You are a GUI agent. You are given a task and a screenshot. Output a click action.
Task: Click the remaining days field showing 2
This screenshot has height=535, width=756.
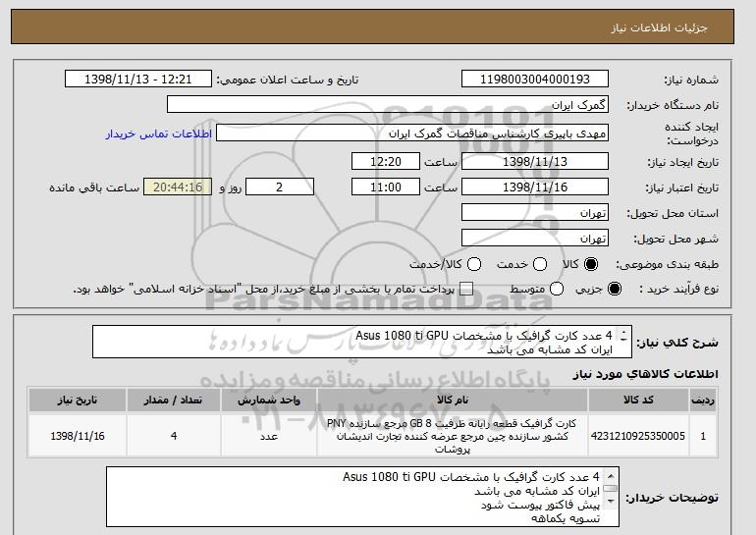click(x=280, y=187)
